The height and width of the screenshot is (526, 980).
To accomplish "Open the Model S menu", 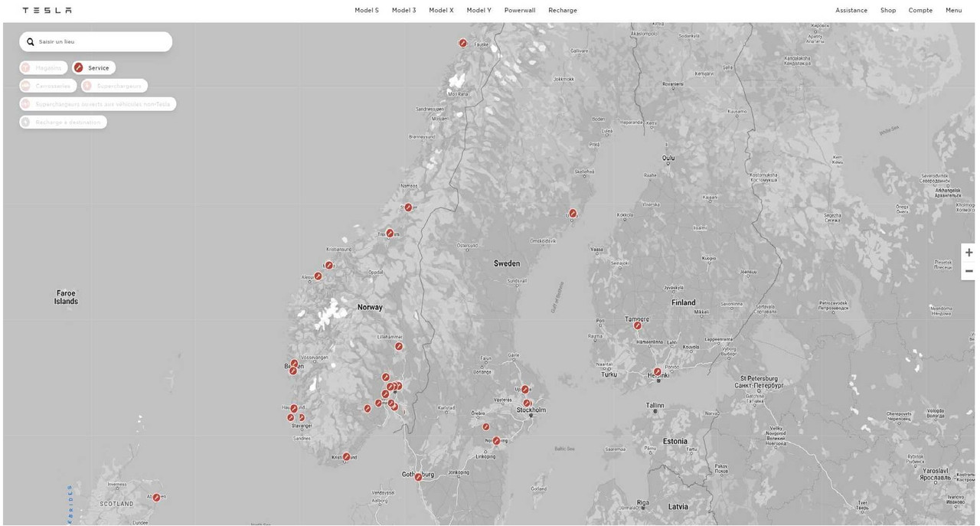I will [367, 10].
